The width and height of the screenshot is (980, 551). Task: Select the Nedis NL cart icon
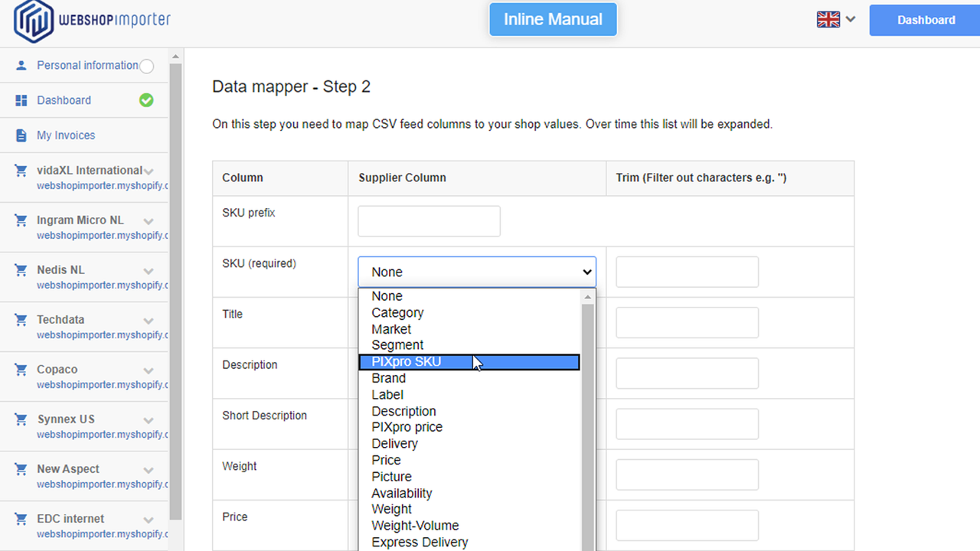(21, 269)
